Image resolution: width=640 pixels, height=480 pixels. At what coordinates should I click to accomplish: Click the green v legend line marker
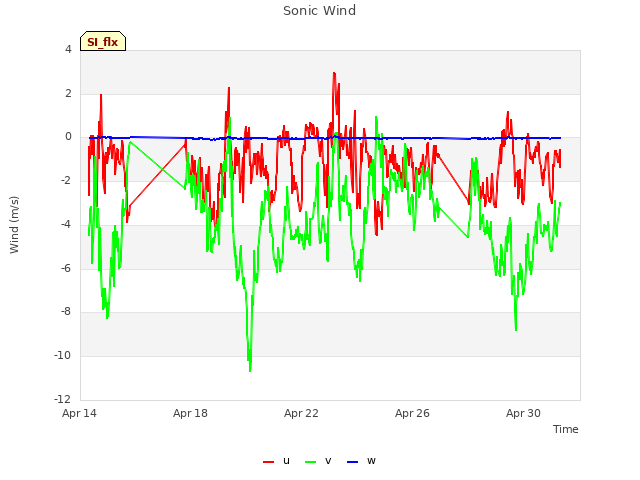coord(310,462)
